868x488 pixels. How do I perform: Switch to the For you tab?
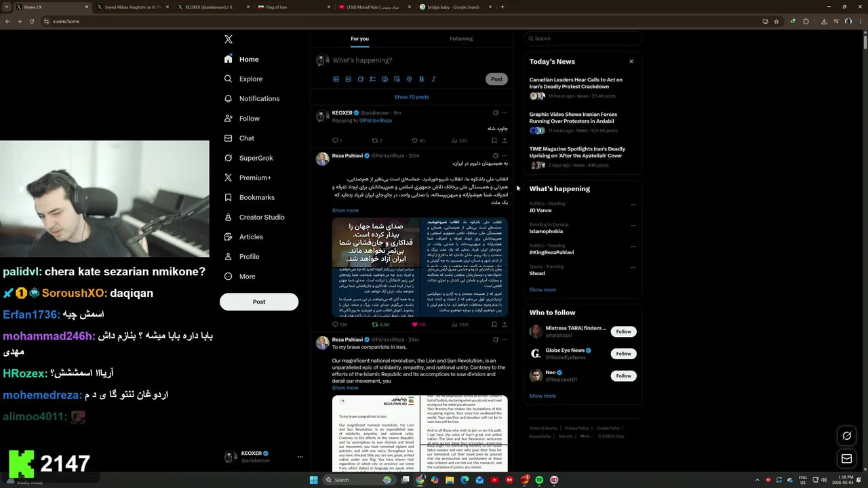[359, 39]
